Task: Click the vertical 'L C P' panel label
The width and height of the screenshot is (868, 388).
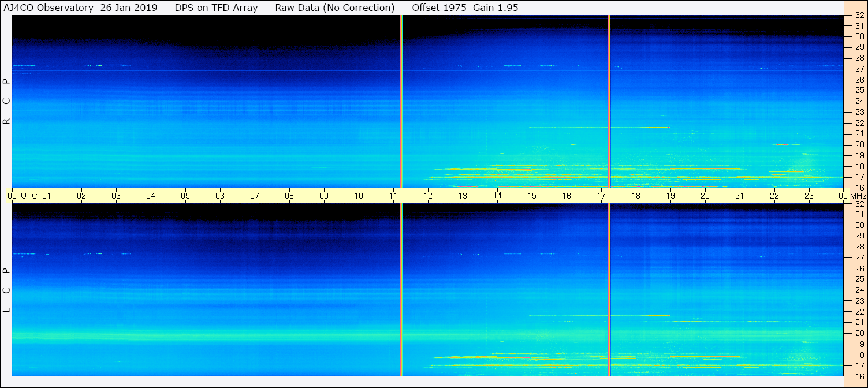Action: coord(7,290)
